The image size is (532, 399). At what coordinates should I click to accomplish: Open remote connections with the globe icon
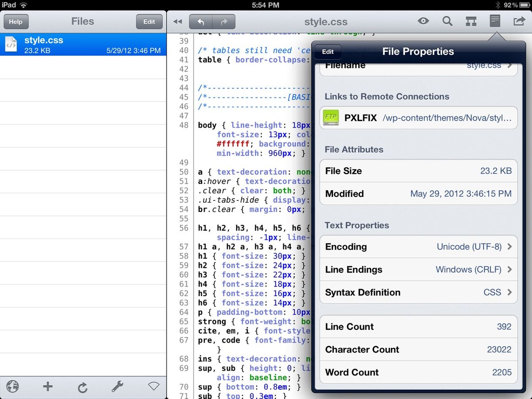[x=12, y=386]
